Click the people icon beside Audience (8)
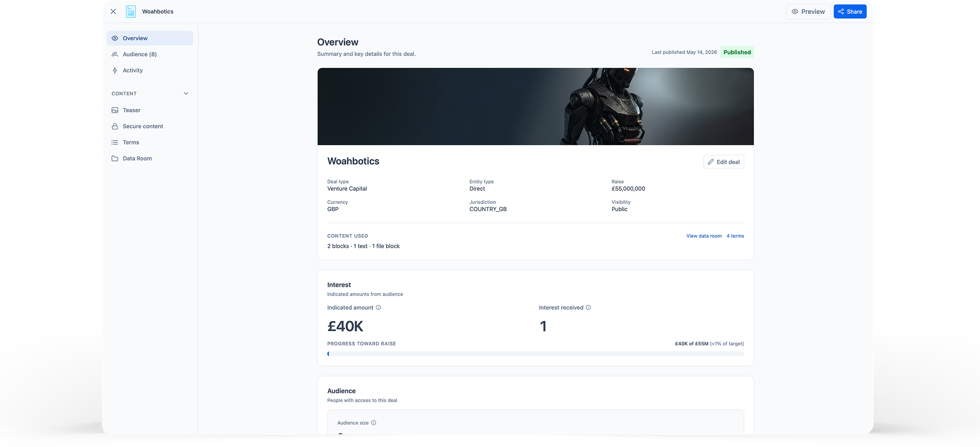Viewport: 980px width, 447px height. tap(115, 54)
